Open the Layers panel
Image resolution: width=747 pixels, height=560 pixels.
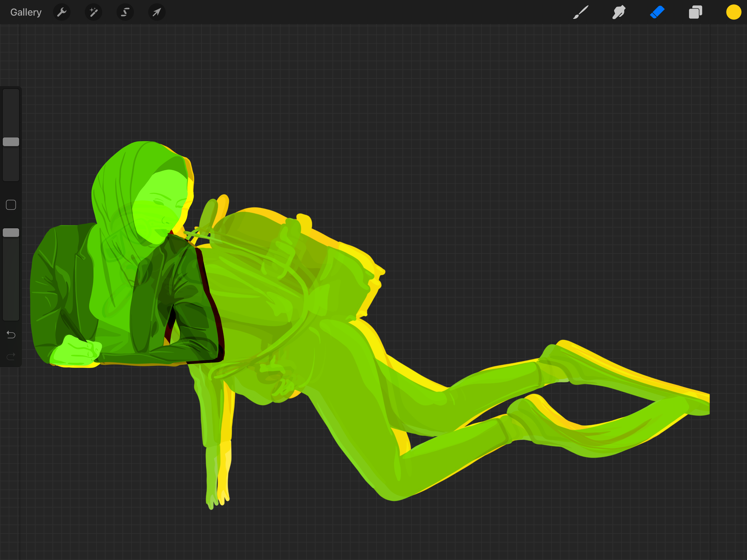[x=695, y=13]
